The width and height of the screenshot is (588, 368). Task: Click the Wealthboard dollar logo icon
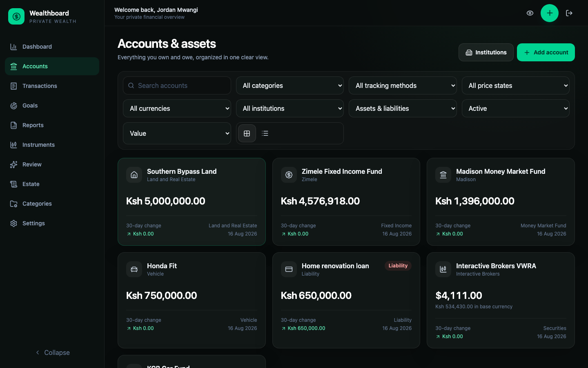(16, 16)
